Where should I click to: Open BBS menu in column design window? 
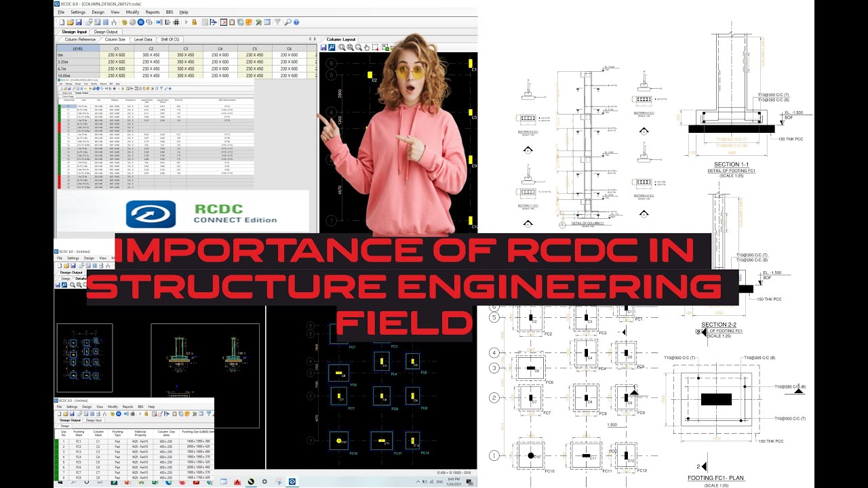[170, 12]
